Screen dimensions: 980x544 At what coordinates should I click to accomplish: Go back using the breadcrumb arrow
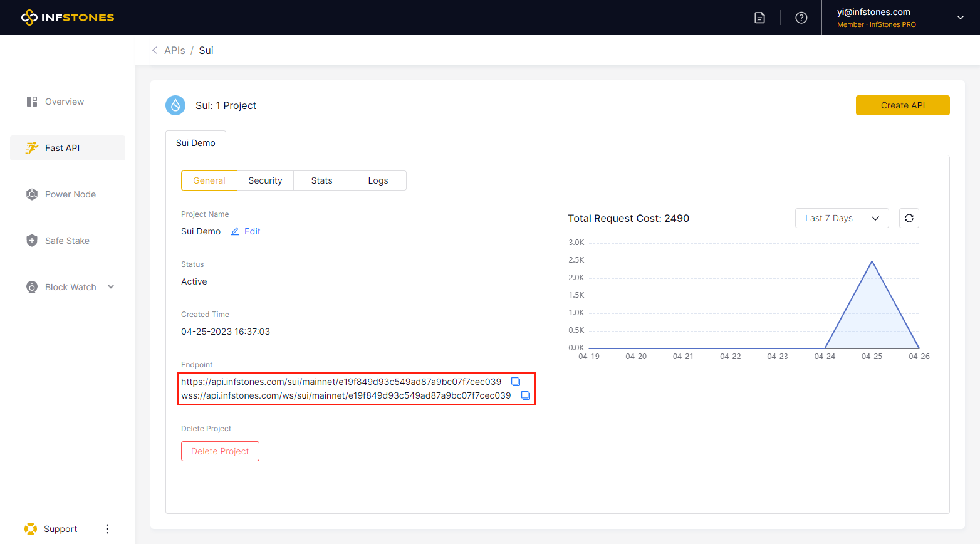155,50
